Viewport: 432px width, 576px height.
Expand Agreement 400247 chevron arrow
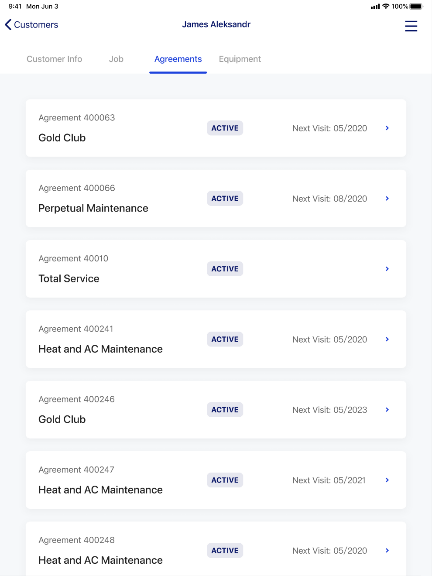point(387,480)
